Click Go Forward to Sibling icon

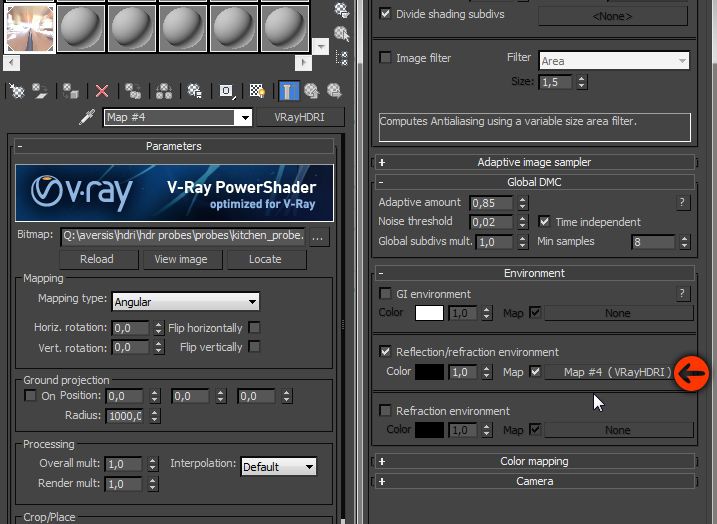point(334,91)
